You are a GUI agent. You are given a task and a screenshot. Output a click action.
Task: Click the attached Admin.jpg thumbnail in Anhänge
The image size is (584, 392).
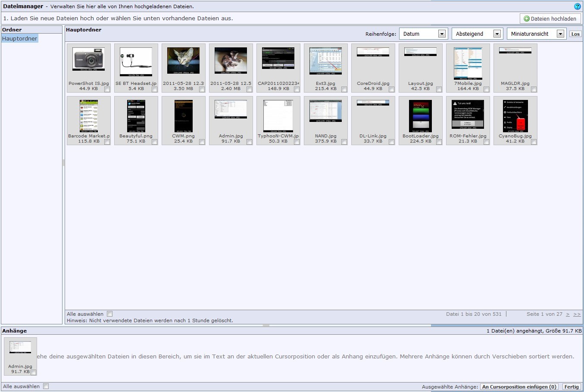click(x=20, y=347)
